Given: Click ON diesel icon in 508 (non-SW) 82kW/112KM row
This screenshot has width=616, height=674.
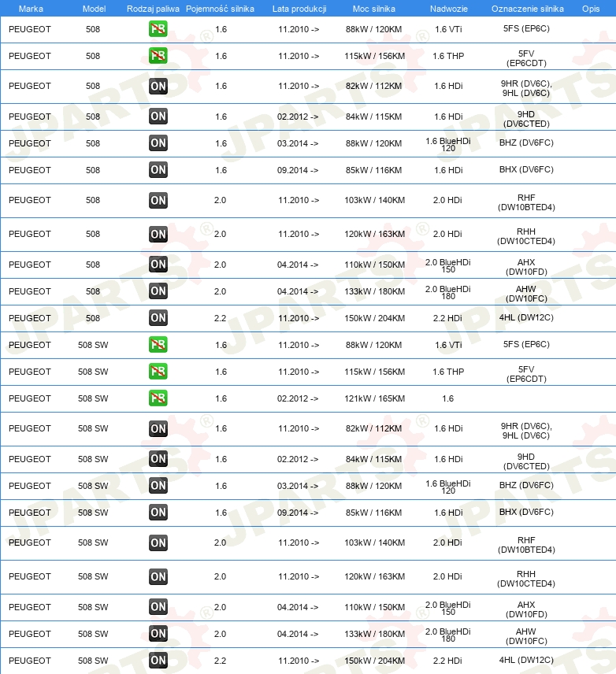Looking at the screenshot, I should [158, 86].
